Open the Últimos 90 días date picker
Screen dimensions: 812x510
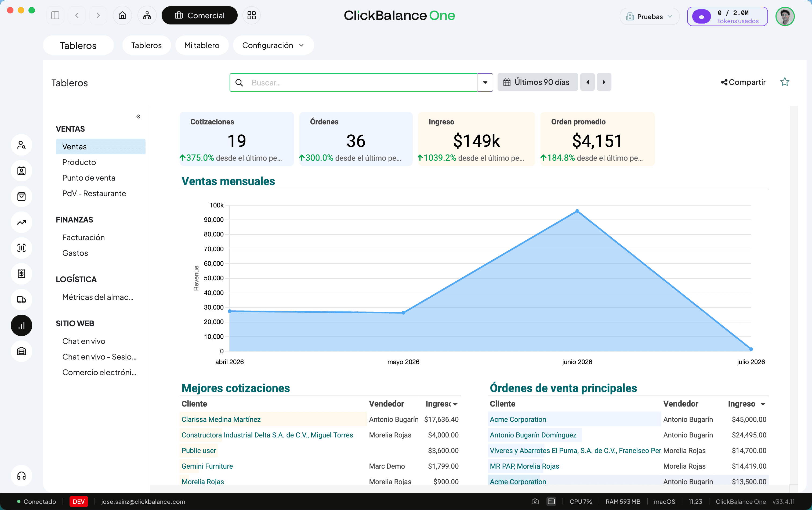click(x=537, y=82)
